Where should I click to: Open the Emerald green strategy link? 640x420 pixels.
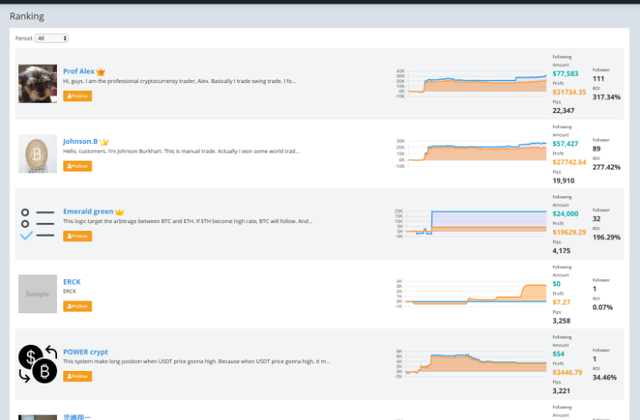click(x=88, y=212)
